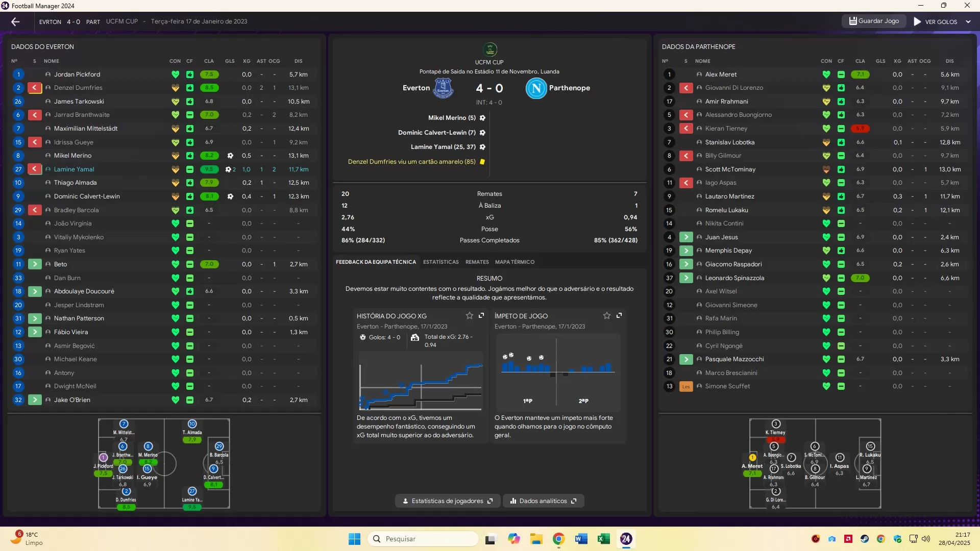The width and height of the screenshot is (980, 551).
Task: Click Lamine Yamal goal event in summary
Action: point(448,147)
